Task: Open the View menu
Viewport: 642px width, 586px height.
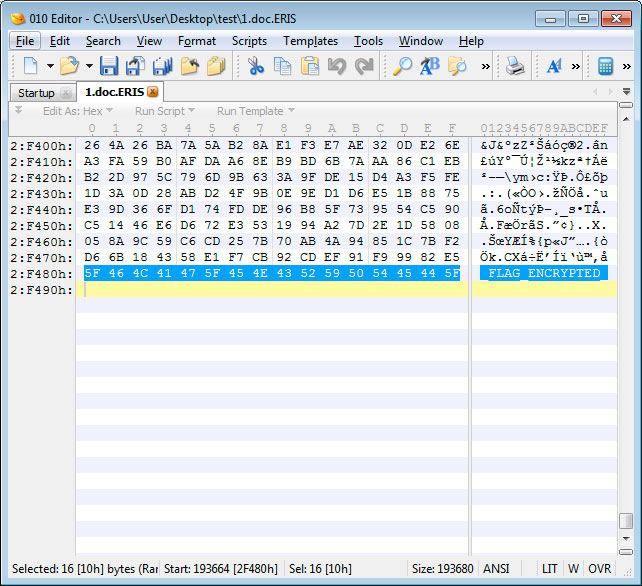Action: click(x=149, y=41)
